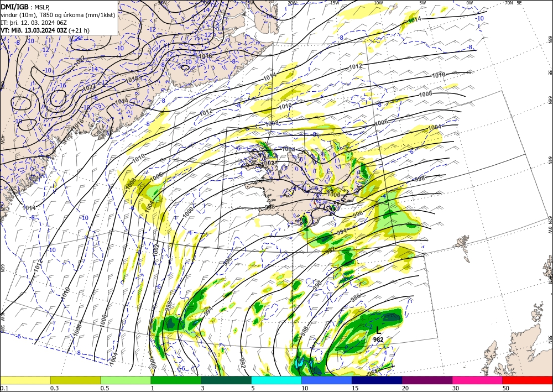Choose the purple 20 mm legend swatch

(x=427, y=380)
